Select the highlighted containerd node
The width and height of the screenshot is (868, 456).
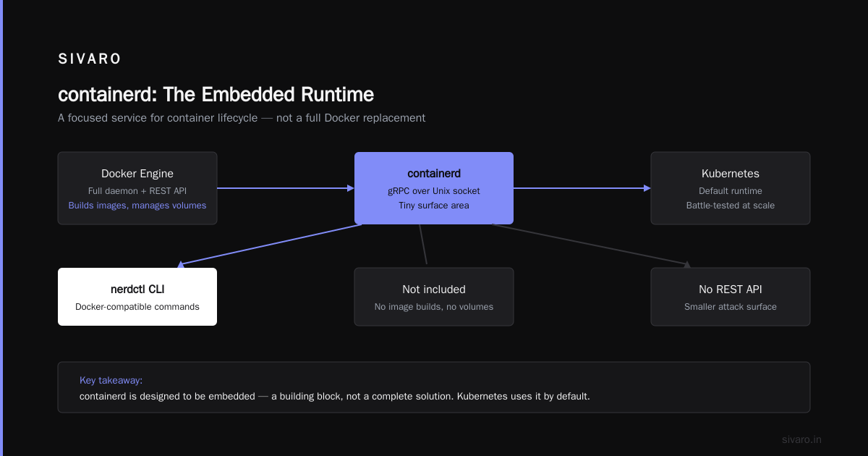(434, 188)
